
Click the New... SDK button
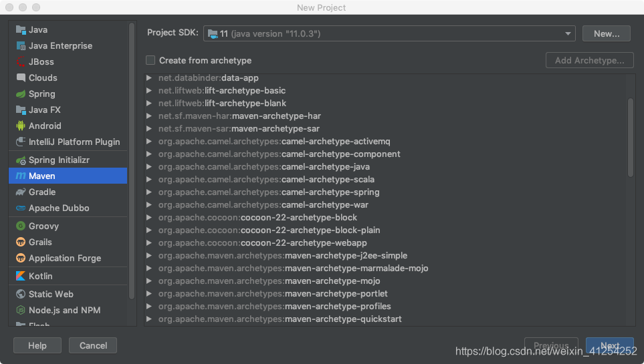coord(606,33)
